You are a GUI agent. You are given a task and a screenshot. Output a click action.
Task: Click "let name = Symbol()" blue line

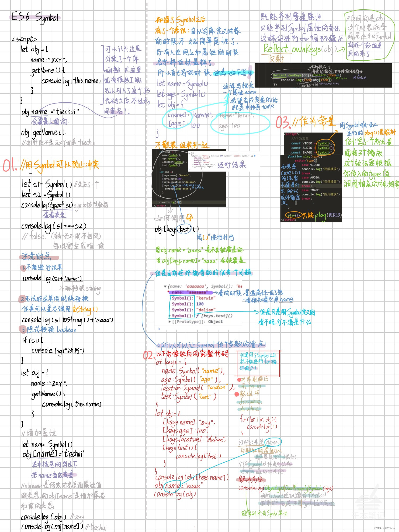[182, 84]
